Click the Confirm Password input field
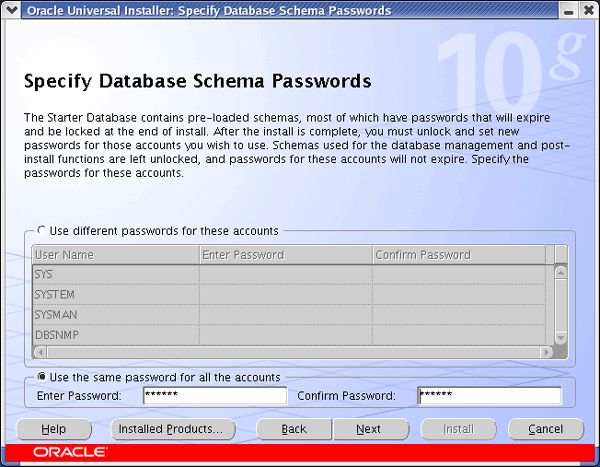Screen dimensions: 600x467 pos(489,396)
